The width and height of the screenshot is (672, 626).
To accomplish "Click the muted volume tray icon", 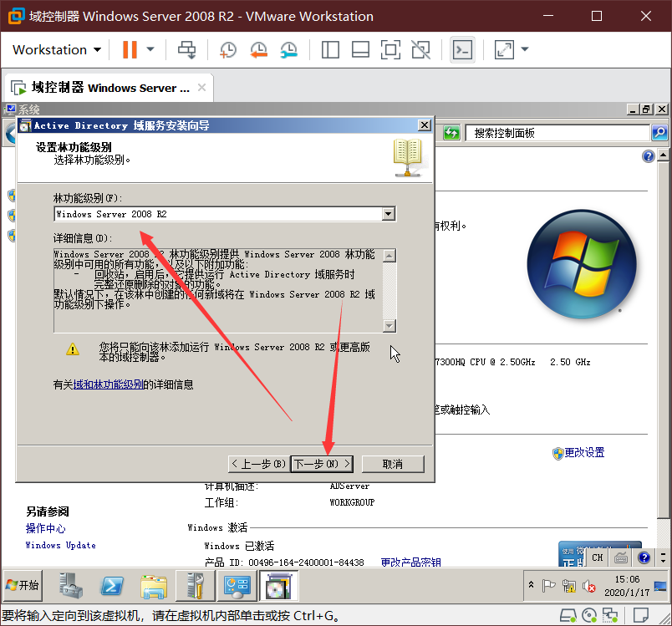I will tap(589, 586).
